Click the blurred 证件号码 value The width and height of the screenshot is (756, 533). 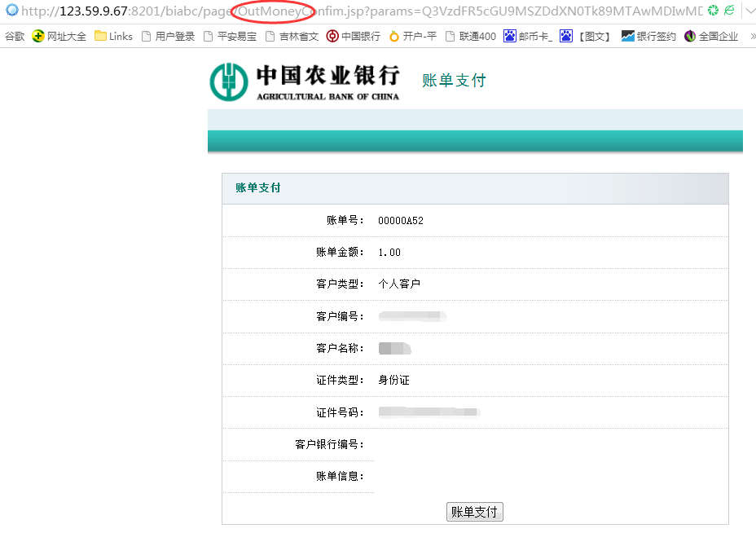(x=429, y=412)
